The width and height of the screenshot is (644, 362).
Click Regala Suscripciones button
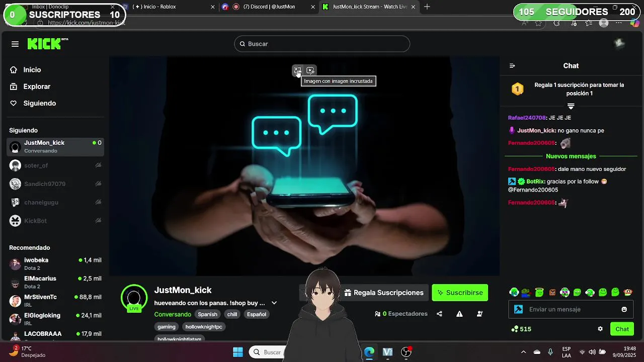tap(384, 293)
